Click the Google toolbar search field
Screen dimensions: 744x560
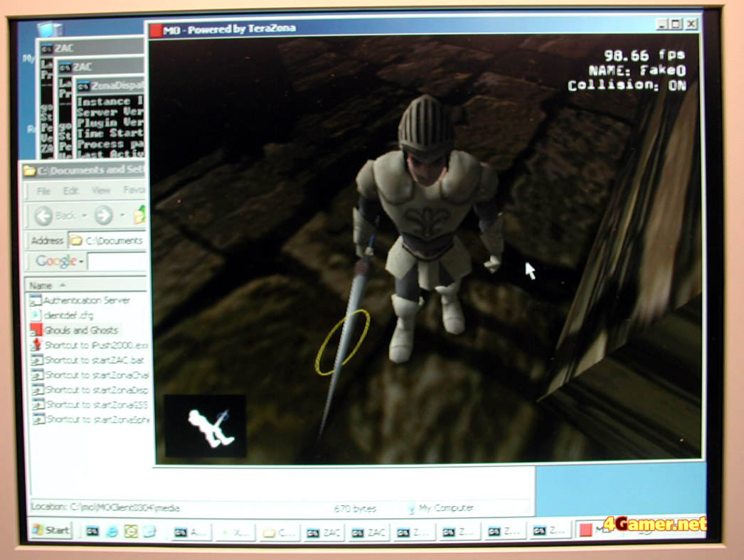pyautogui.click(x=117, y=262)
